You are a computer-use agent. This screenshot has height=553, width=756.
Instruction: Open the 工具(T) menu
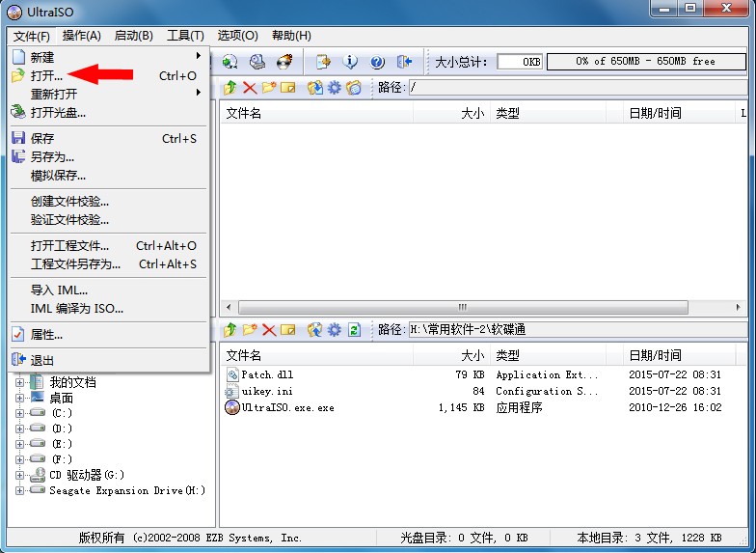(185, 36)
